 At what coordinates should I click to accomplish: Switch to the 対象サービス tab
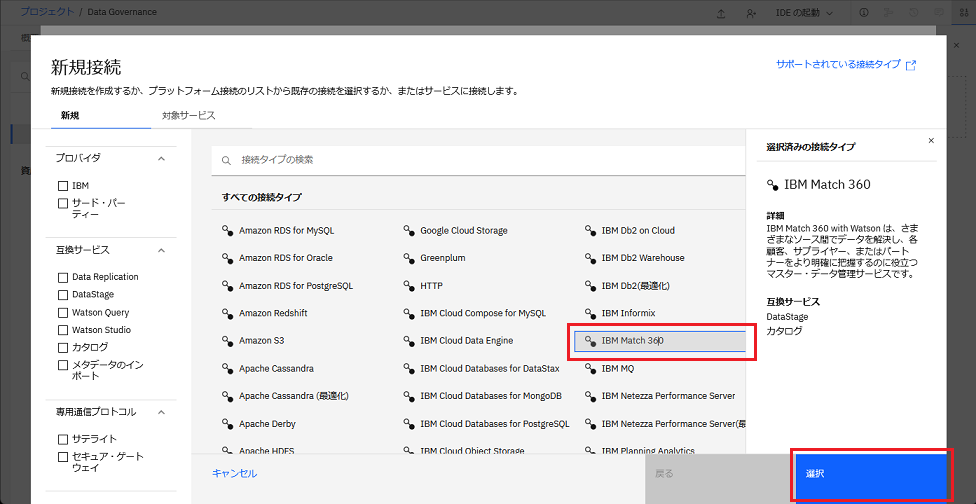(x=202, y=116)
